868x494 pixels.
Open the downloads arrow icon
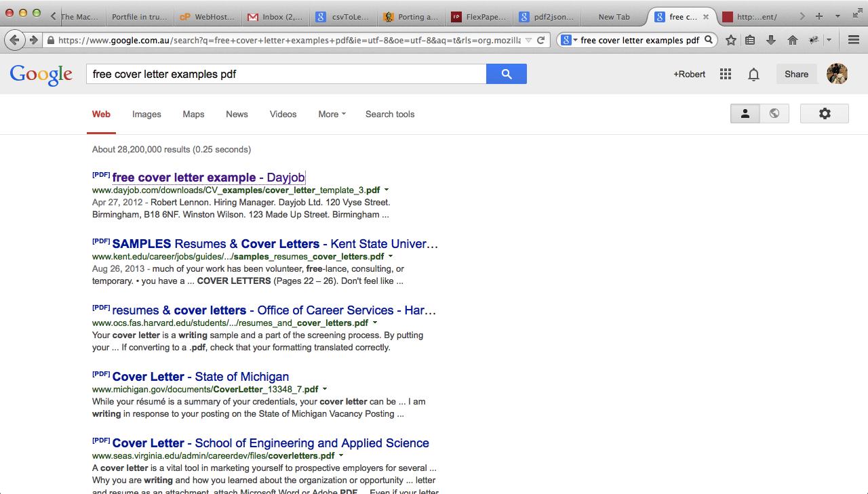[x=771, y=40]
